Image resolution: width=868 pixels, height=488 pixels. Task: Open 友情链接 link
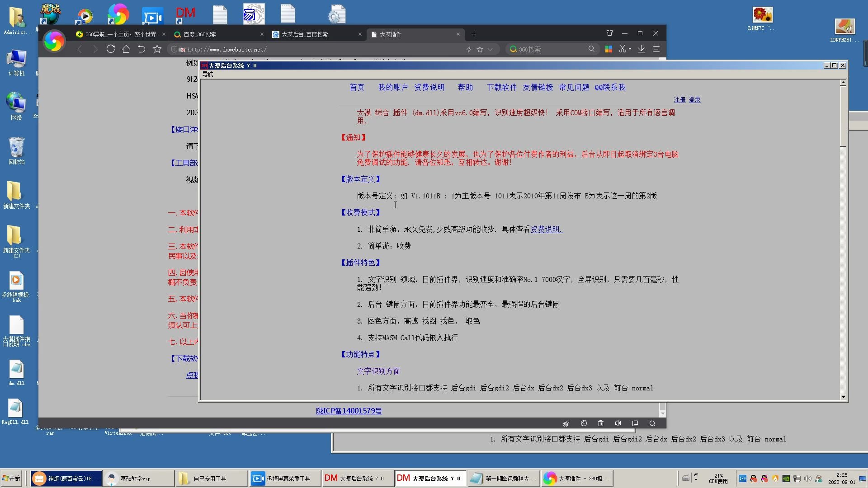pos(538,88)
